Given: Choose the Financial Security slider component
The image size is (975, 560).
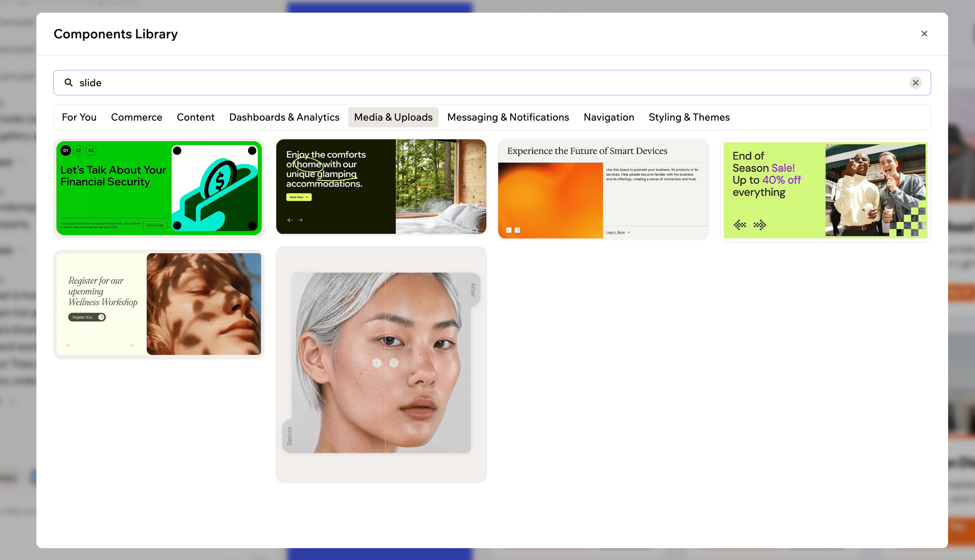Looking at the screenshot, I should click(159, 188).
